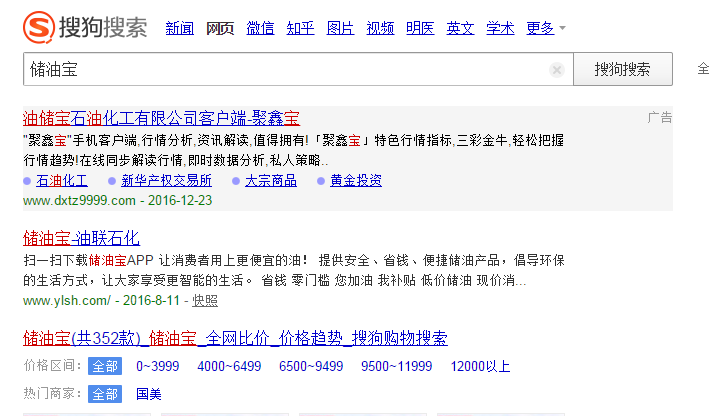
Task: Switch to the 微信 search tab
Action: [260, 28]
